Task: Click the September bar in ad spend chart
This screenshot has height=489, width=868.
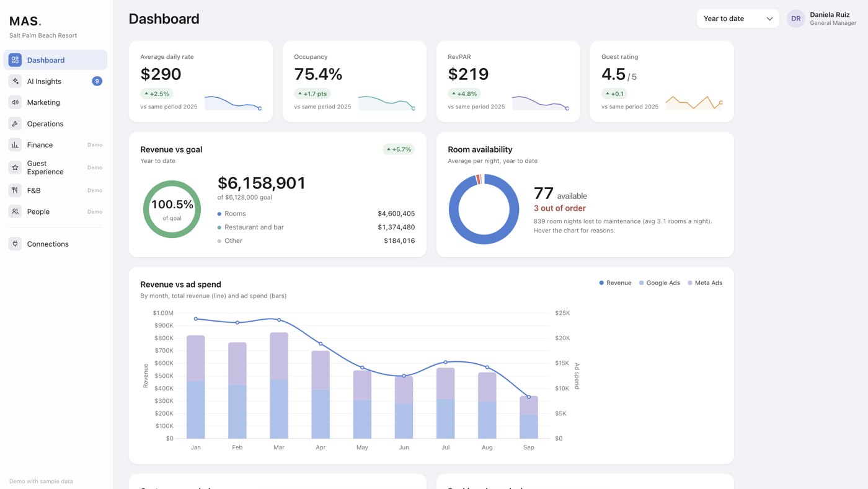Action: (529, 417)
